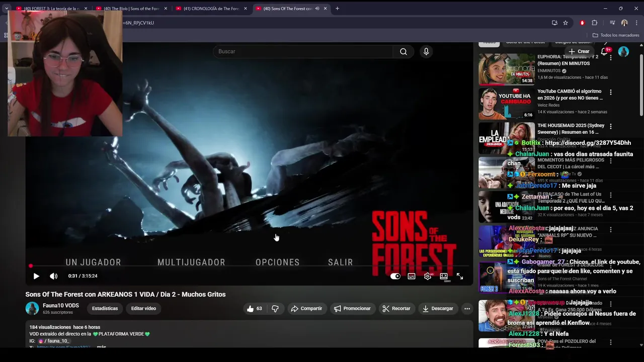The image size is (644, 362).
Task: Click the Recortar clip button
Action: [396, 309]
